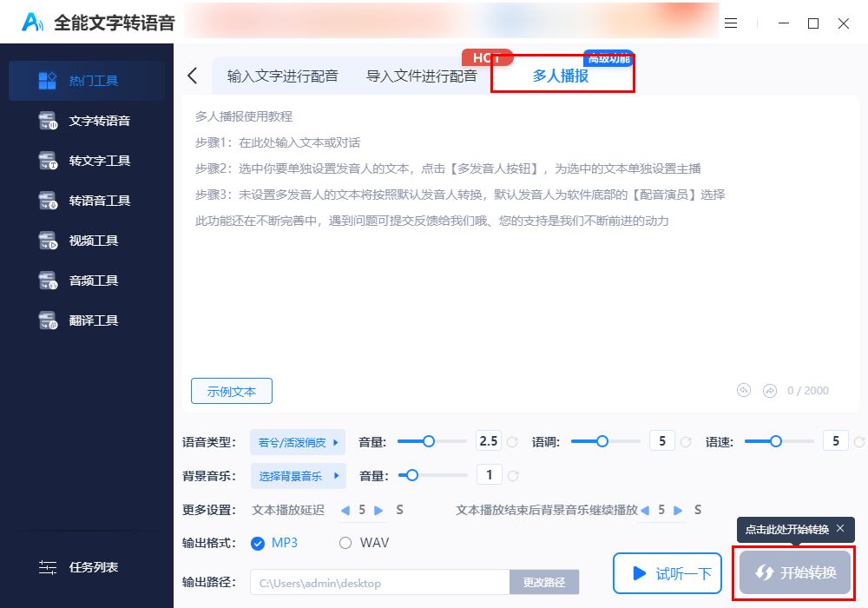868x608 pixels.
Task: Reset 语速 with its reset icon
Action: click(859, 442)
